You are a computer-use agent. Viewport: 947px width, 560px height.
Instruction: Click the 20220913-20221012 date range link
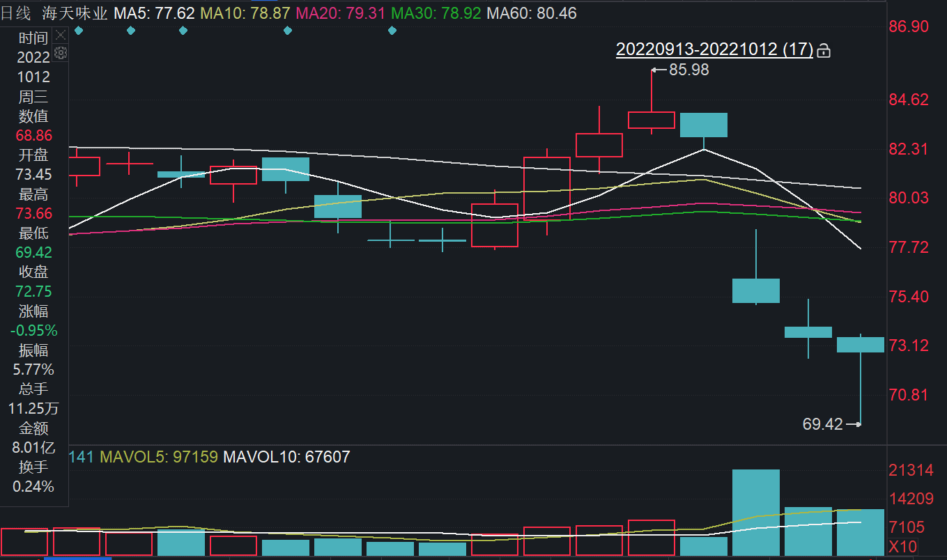tap(714, 49)
